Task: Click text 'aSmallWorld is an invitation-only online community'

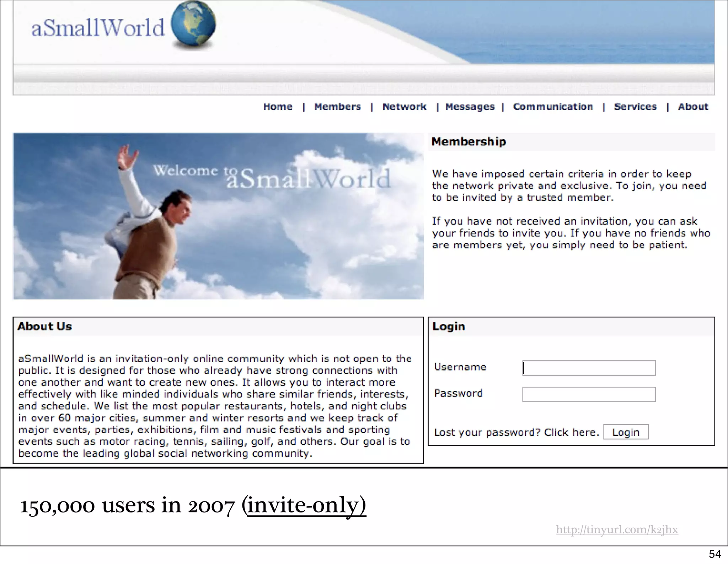Action: pos(151,359)
